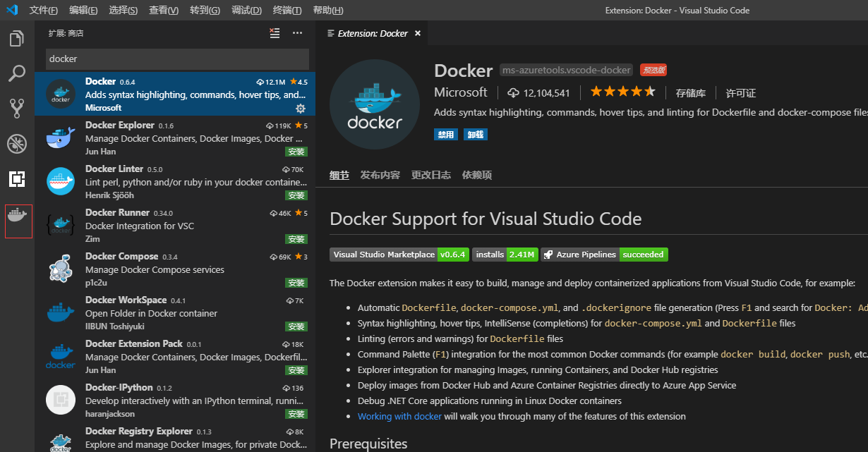Screen dimensions: 868x452
Task: Click the Docker WorkSpace extension icon
Action: pos(61,312)
